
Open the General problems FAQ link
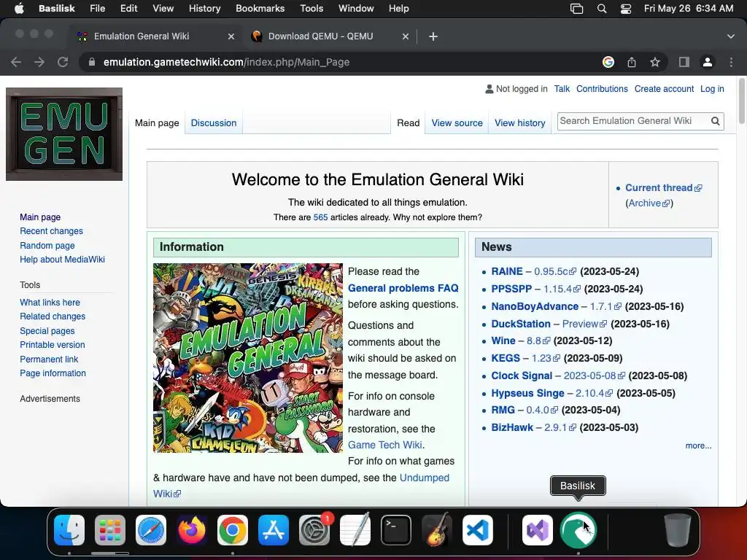click(403, 288)
